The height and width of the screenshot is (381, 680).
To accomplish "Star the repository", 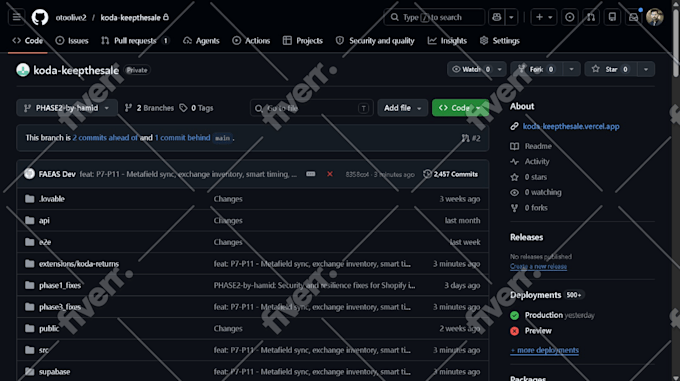I will [611, 69].
